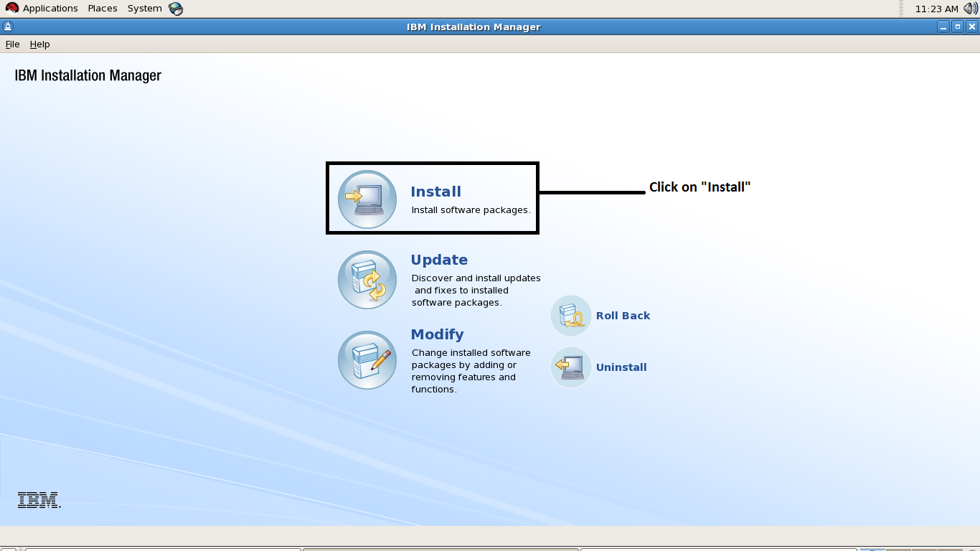Open the Applications menu in top panel
Screen dimensions: 980x551
[50, 9]
